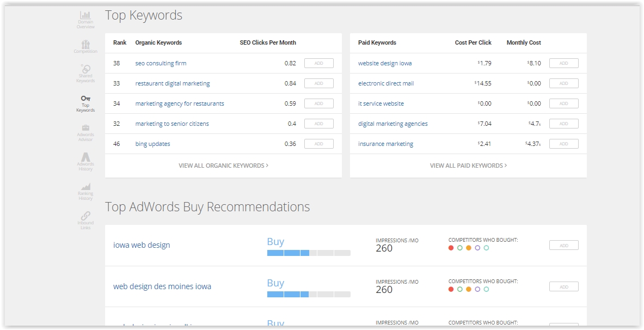Click the 'Organic Keywords' column header

(x=158, y=42)
